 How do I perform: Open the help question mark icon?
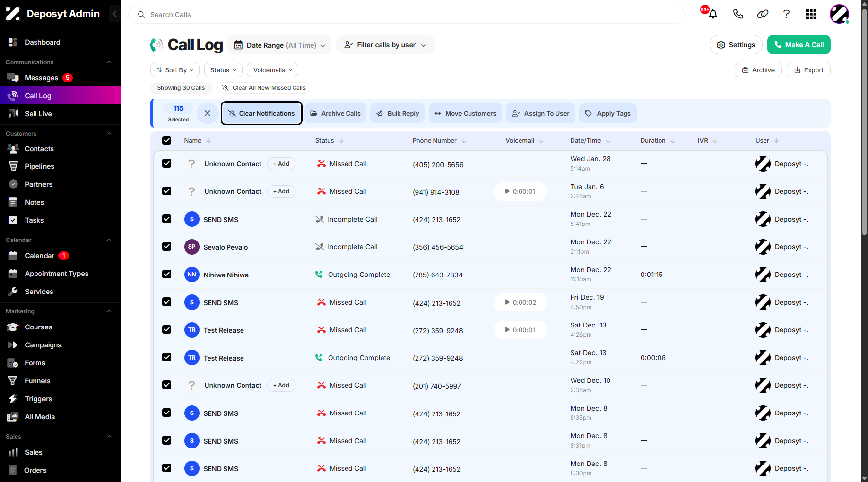(x=786, y=14)
